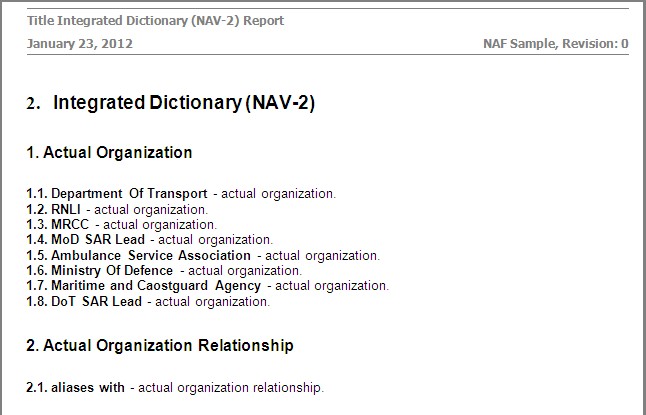Click the report title header text
Viewport: 646px width, 415px height.
155,20
